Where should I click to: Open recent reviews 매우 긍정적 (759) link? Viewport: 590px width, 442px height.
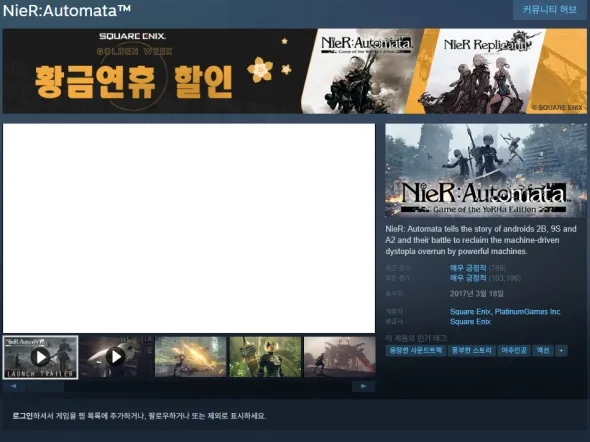[478, 268]
